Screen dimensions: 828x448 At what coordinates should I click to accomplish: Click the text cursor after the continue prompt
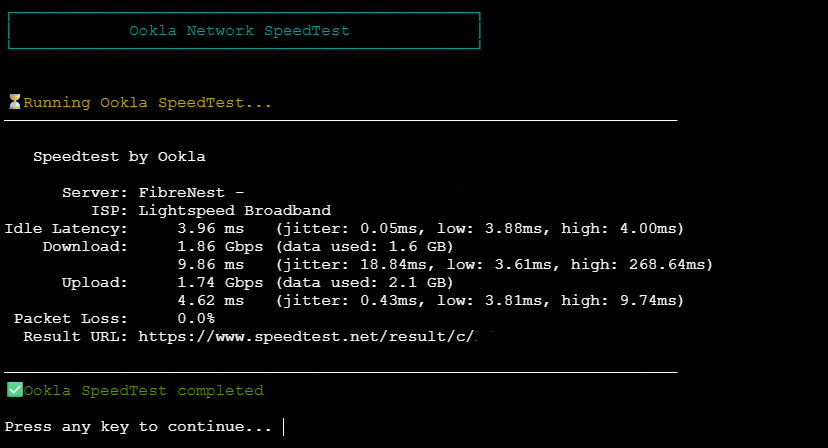coord(284,427)
